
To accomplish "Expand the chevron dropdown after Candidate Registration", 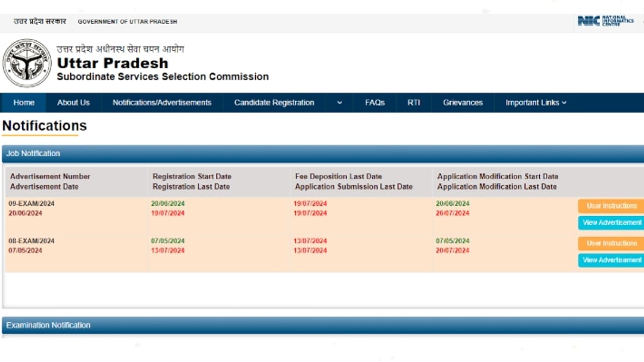I will tap(340, 103).
